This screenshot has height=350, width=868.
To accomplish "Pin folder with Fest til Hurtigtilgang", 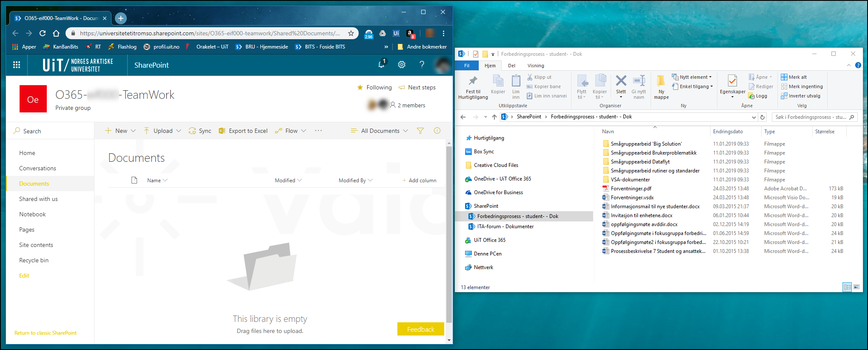I will (x=473, y=87).
